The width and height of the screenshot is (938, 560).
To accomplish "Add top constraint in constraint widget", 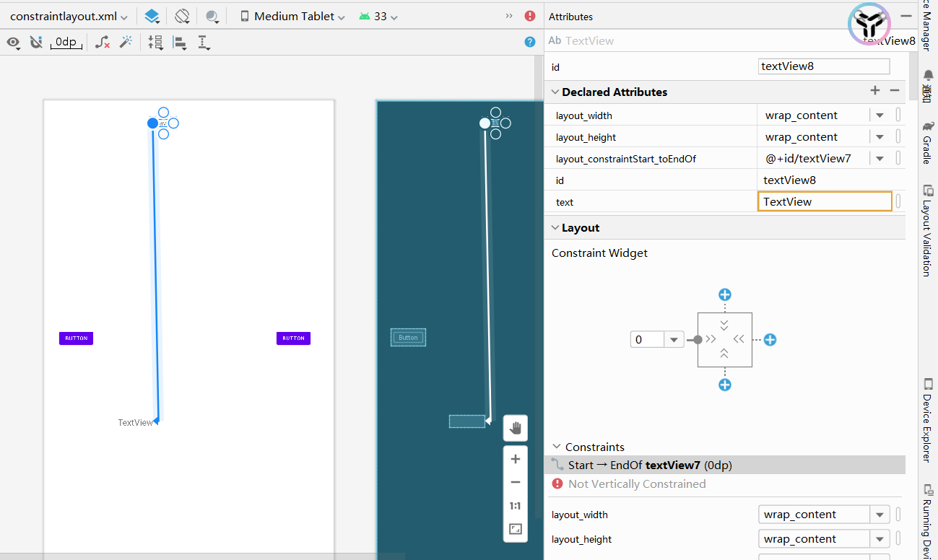I will point(725,294).
